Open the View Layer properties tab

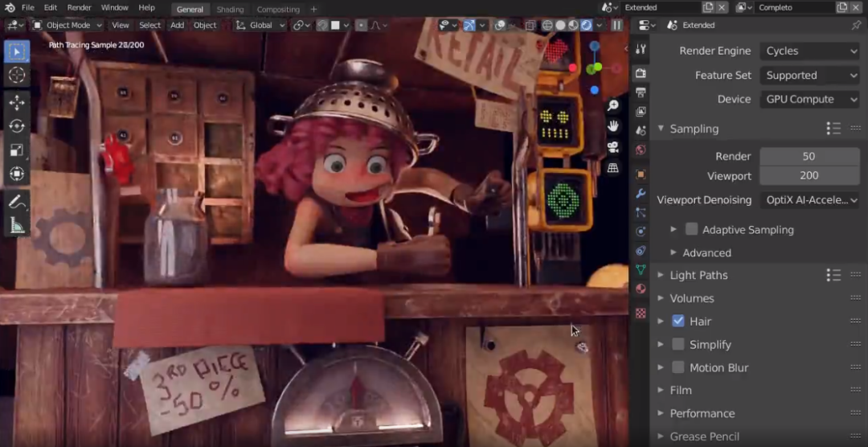[641, 111]
